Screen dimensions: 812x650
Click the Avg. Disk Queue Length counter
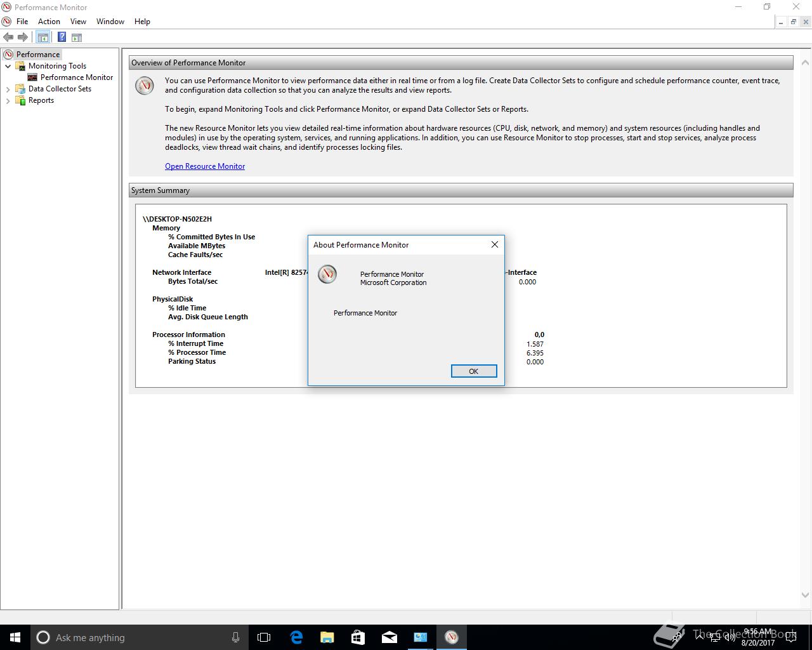(x=208, y=317)
